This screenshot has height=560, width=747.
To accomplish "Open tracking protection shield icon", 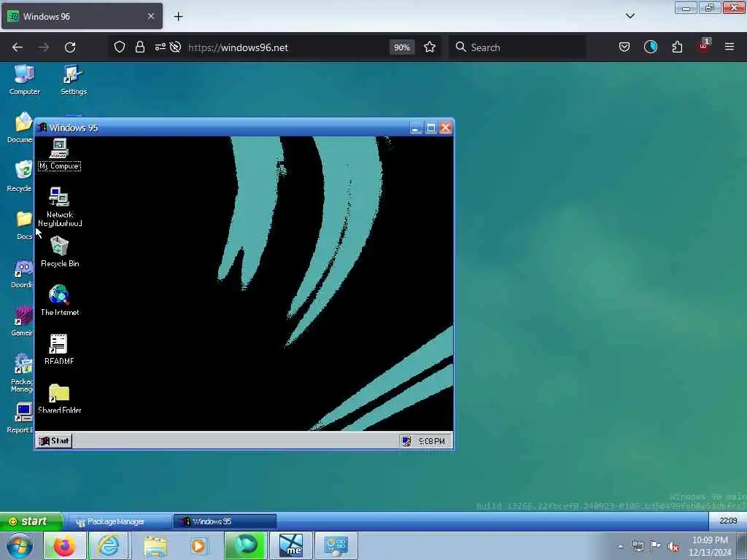I will (x=120, y=47).
